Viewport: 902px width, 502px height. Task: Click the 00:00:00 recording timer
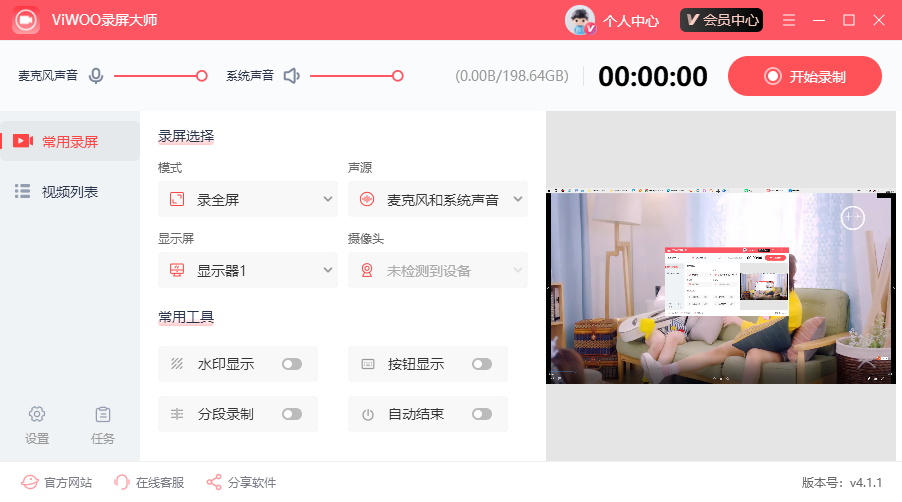pyautogui.click(x=652, y=76)
